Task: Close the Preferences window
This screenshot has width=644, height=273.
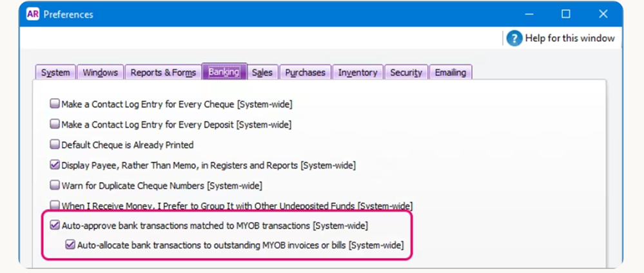Action: coord(603,14)
